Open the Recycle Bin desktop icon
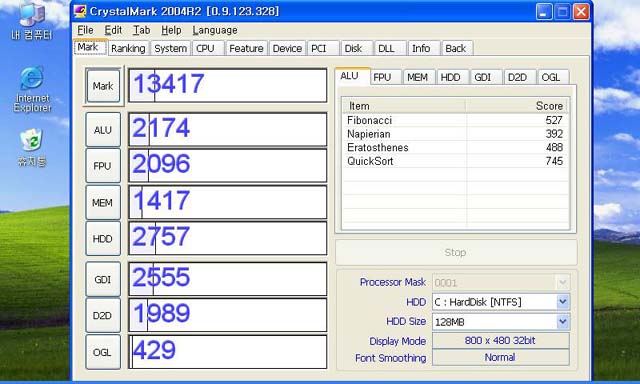Screen dimensions: 640x384 click(32, 147)
